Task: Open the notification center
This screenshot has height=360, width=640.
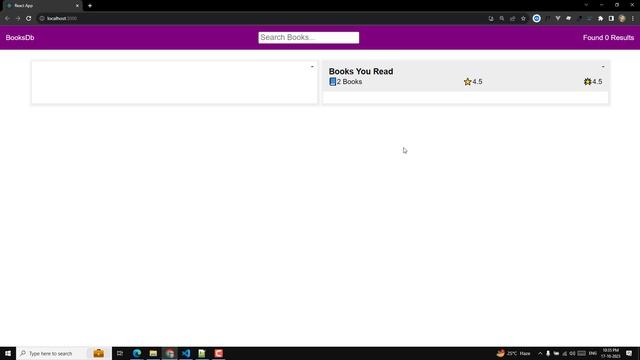Action: click(x=629, y=353)
